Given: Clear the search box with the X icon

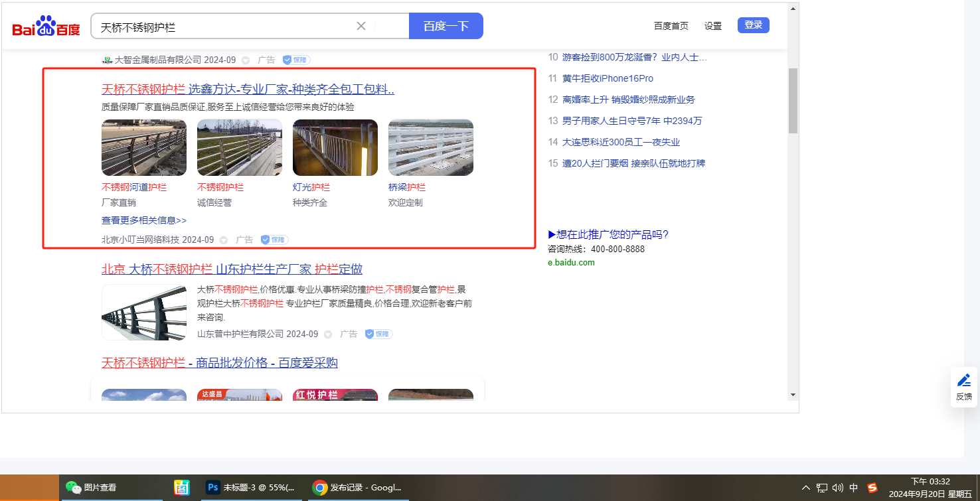Looking at the screenshot, I should 361,26.
